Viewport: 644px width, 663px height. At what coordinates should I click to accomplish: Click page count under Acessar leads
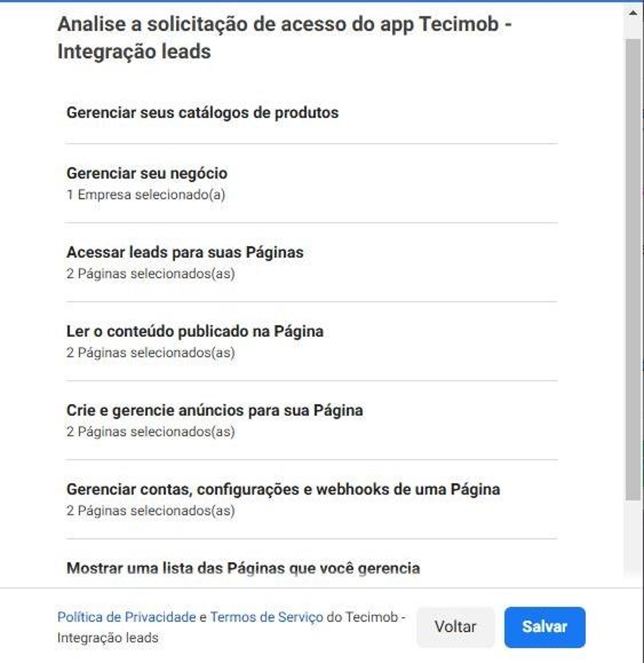pyautogui.click(x=150, y=274)
